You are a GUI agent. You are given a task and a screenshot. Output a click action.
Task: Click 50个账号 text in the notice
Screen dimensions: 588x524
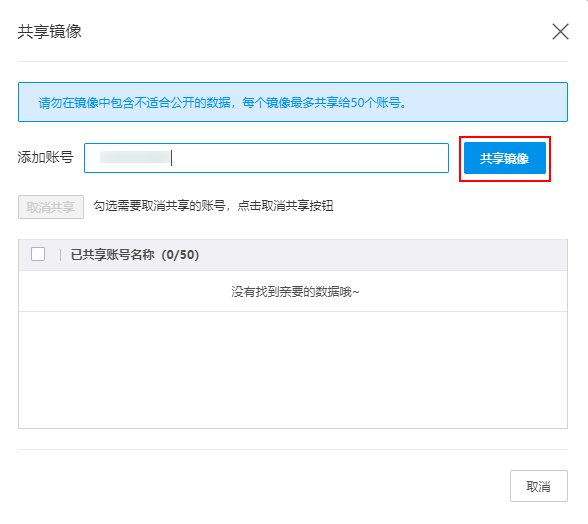[x=375, y=102]
